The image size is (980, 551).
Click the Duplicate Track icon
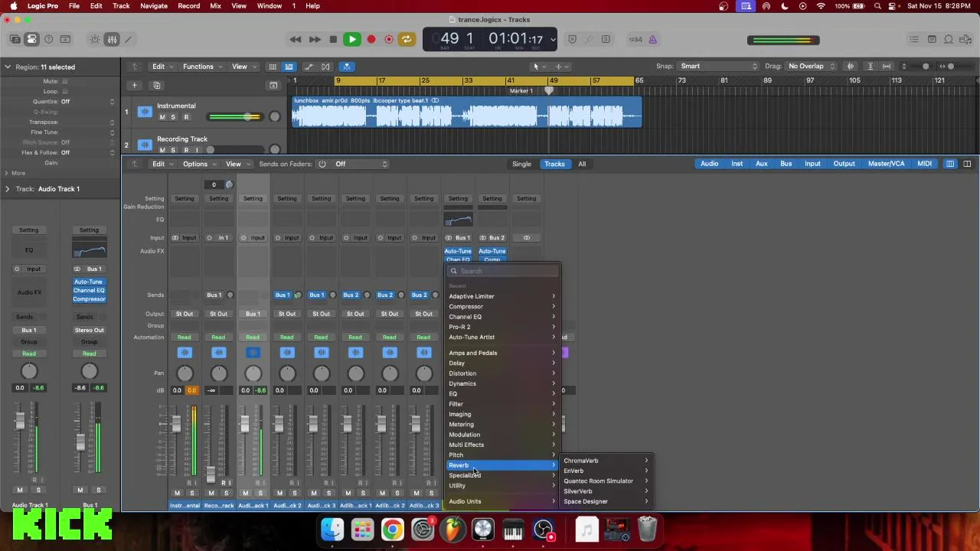(x=157, y=85)
